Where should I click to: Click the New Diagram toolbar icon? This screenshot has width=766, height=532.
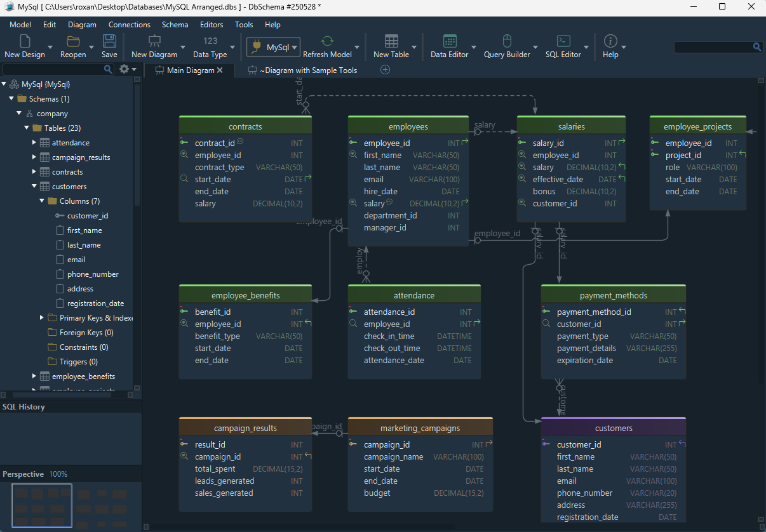point(154,41)
